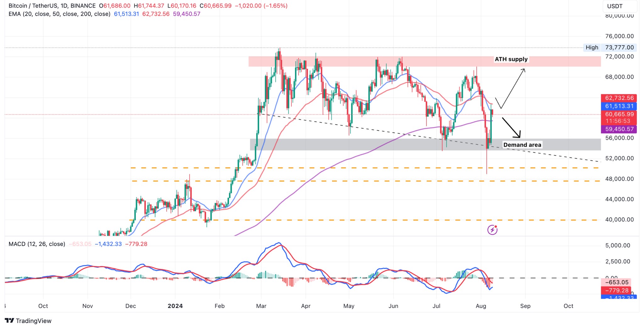Click the 2024 label on time axis
This screenshot has height=329, width=644.
click(175, 306)
